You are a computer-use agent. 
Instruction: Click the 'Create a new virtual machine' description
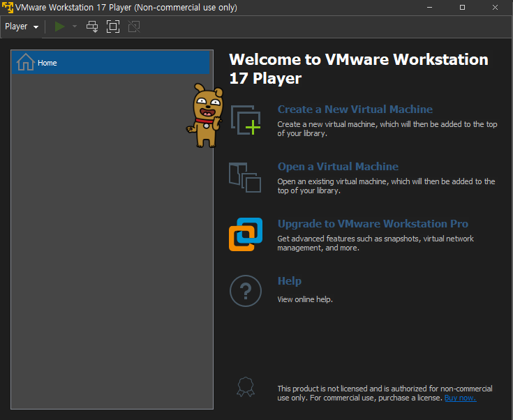pyautogui.click(x=387, y=129)
